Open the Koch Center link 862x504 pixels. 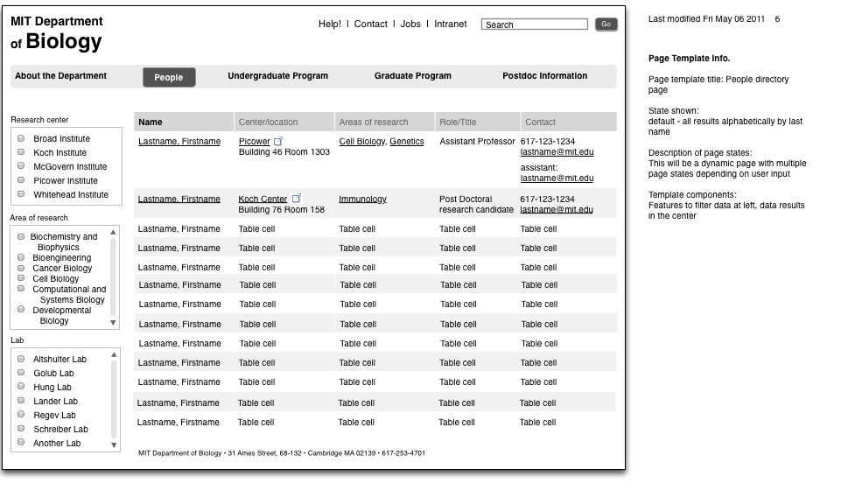[263, 199]
